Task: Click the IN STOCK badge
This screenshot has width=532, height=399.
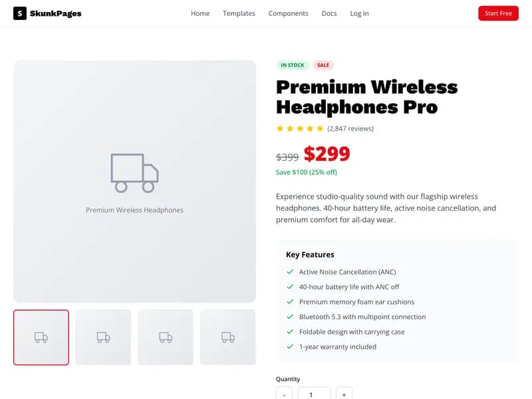Action: click(293, 65)
